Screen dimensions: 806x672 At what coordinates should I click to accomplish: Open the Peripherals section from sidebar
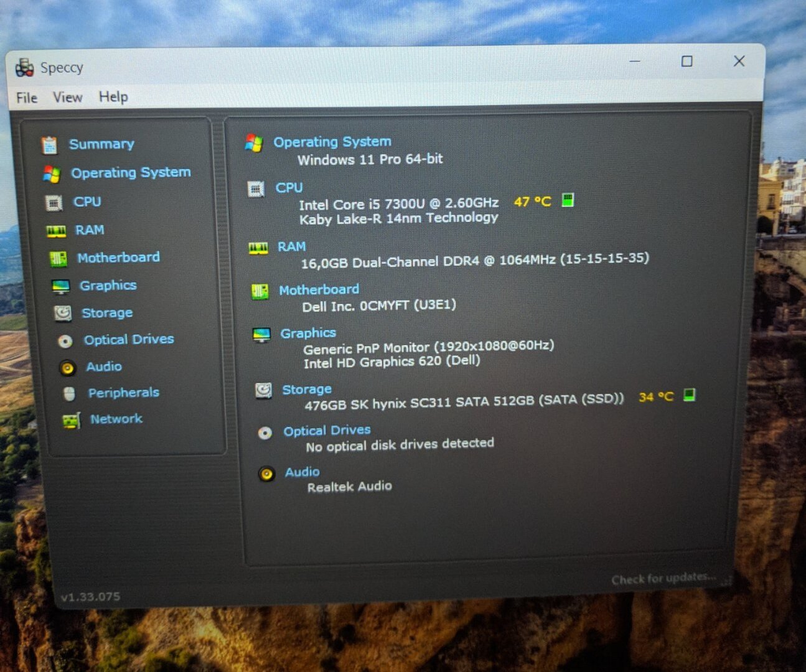[x=123, y=392]
